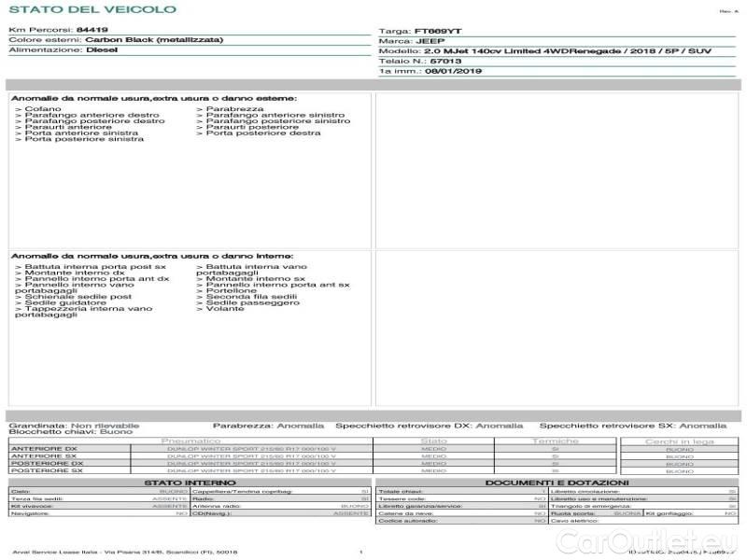Screen dimensions: 747x560
Task: Click the Cerchi in lega column header
Action: pos(679,441)
